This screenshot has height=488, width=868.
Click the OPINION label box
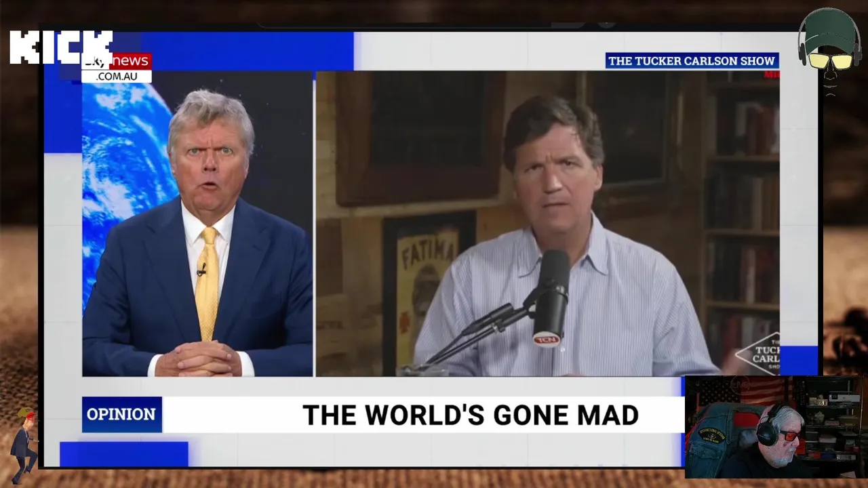coord(122,414)
